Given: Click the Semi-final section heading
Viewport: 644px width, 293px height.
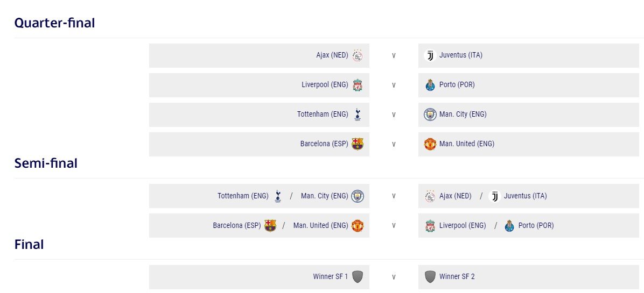Looking at the screenshot, I should pyautogui.click(x=46, y=163).
